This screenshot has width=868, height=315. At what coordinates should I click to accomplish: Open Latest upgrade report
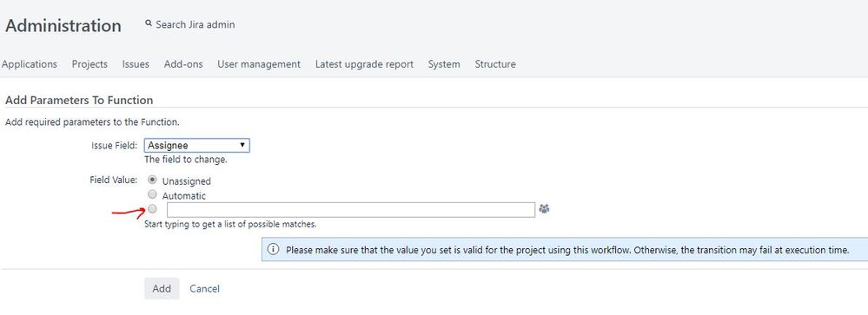364,64
